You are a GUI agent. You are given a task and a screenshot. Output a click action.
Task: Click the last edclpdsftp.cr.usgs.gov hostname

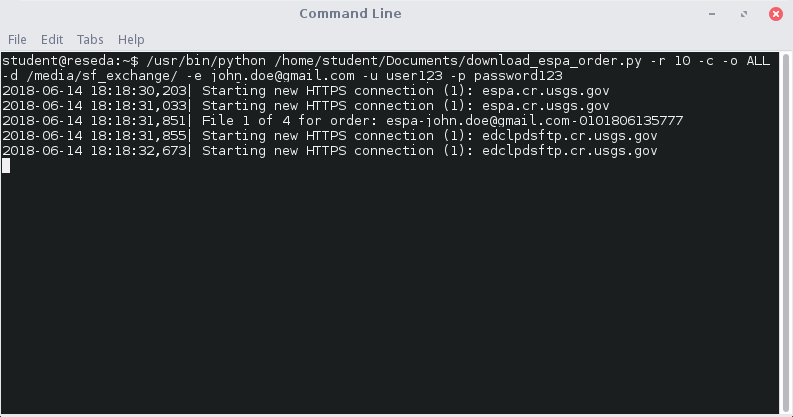[570, 151]
